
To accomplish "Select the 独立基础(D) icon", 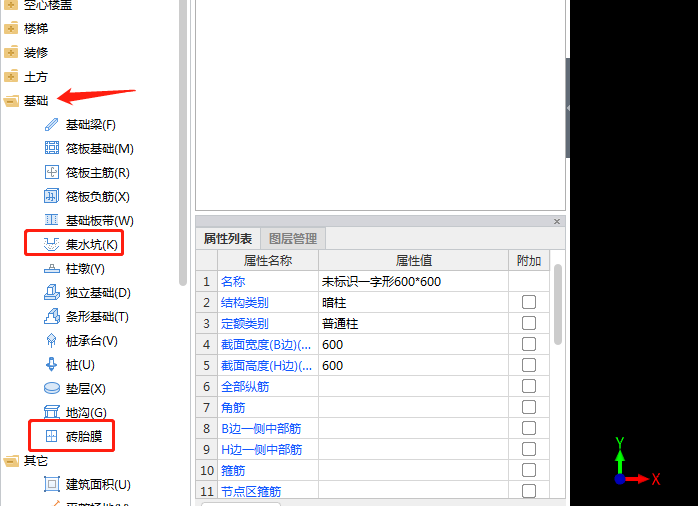I will coord(52,292).
